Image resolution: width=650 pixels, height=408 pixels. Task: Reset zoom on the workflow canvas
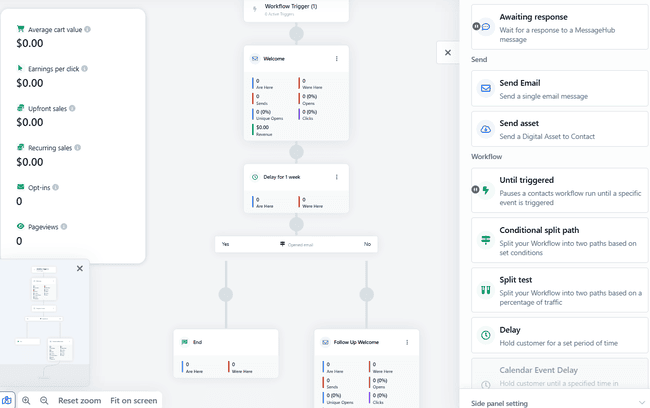click(x=79, y=400)
